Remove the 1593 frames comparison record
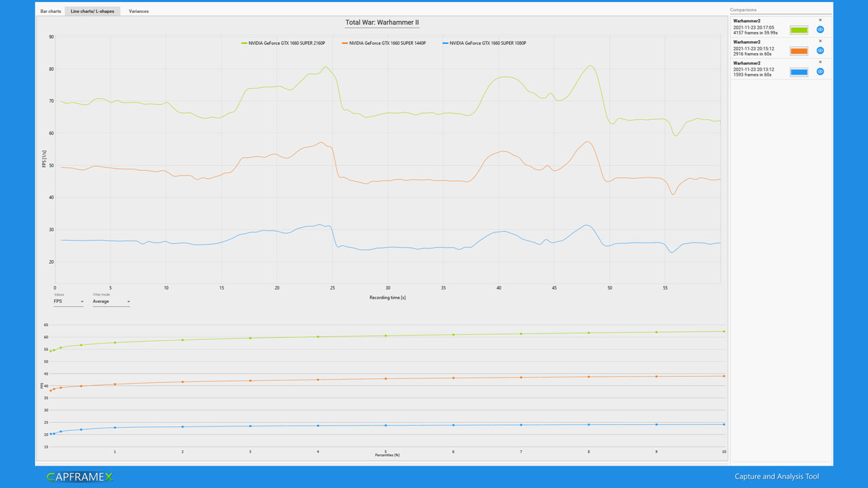The image size is (868, 488). (820, 62)
